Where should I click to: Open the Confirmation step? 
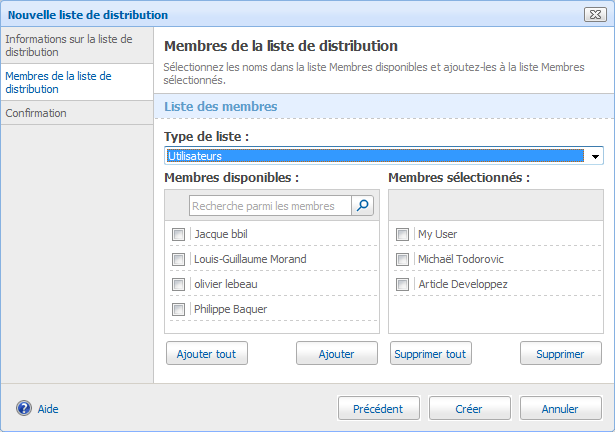tap(36, 113)
